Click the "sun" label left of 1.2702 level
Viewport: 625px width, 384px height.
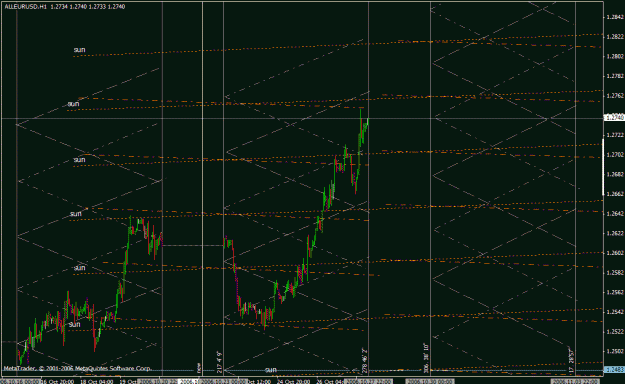point(79,160)
